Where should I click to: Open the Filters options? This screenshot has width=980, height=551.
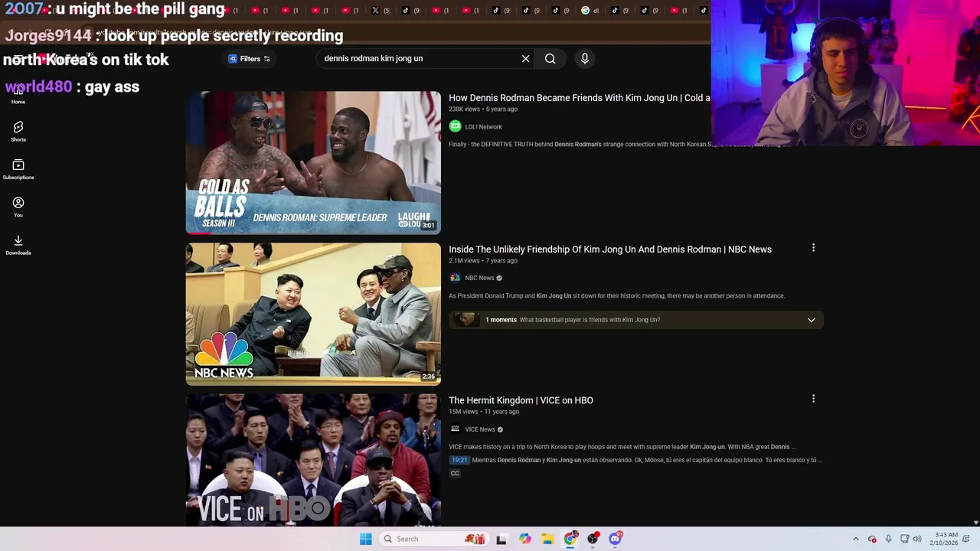(x=250, y=59)
